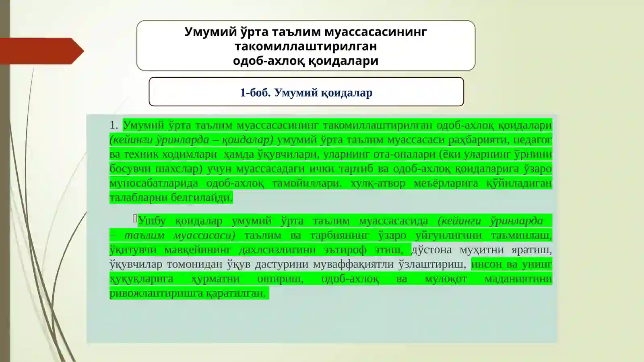Click the line starting 'ҳуқуқларига ҳурматни'
This screenshot has width=644, height=362.
pos(331,279)
